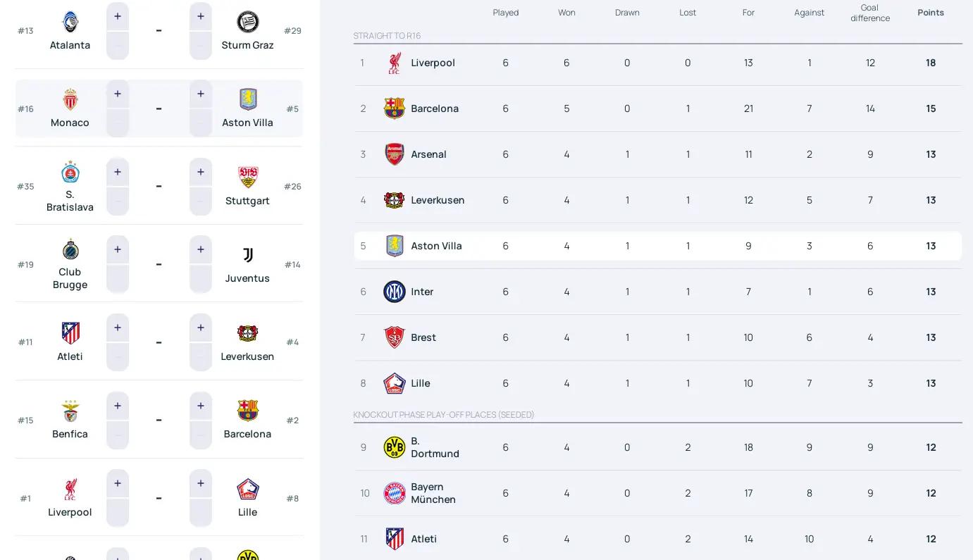This screenshot has height=560, width=973.
Task: Click Sturm Graz crest in fixtures
Action: pyautogui.click(x=247, y=22)
